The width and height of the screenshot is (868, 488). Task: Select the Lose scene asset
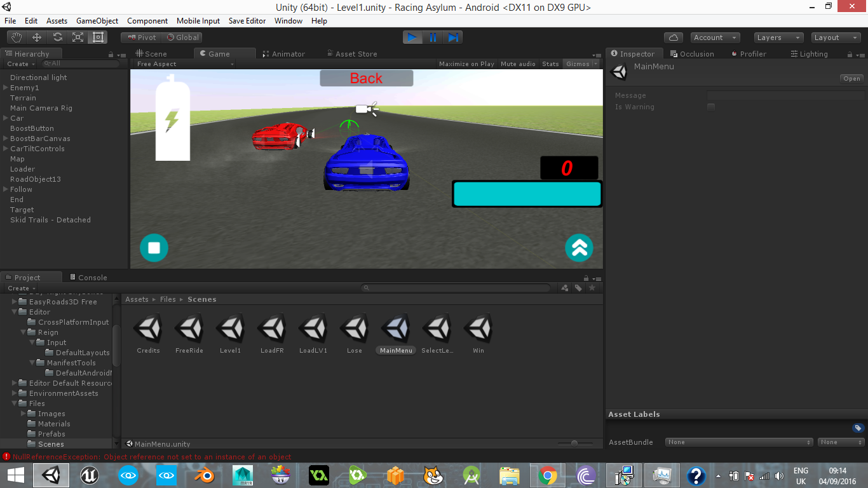355,334
